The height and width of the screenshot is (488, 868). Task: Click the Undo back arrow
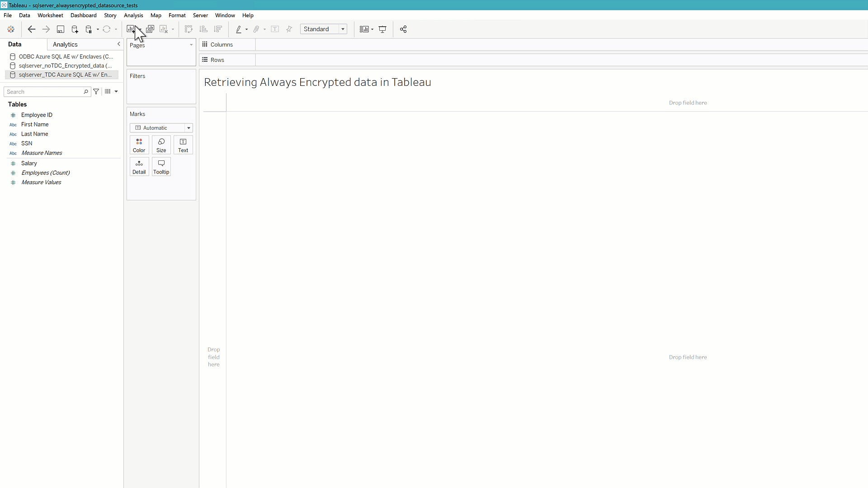[x=31, y=29]
